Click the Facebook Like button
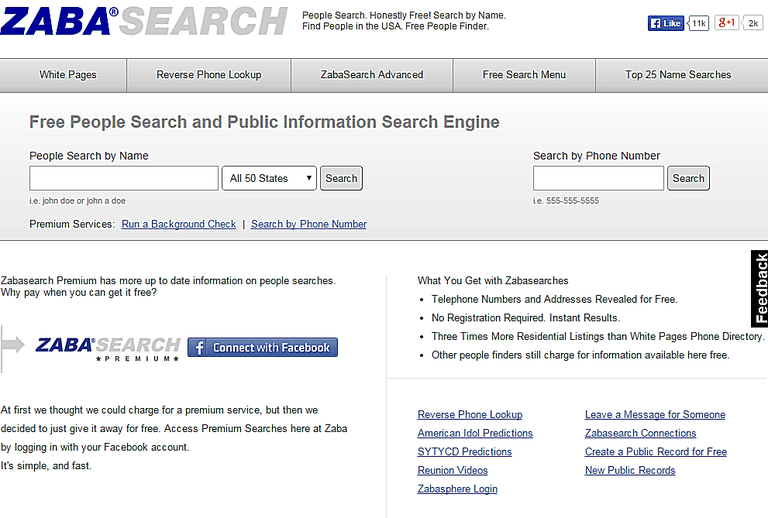The height and width of the screenshot is (518, 768). pyautogui.click(x=666, y=23)
